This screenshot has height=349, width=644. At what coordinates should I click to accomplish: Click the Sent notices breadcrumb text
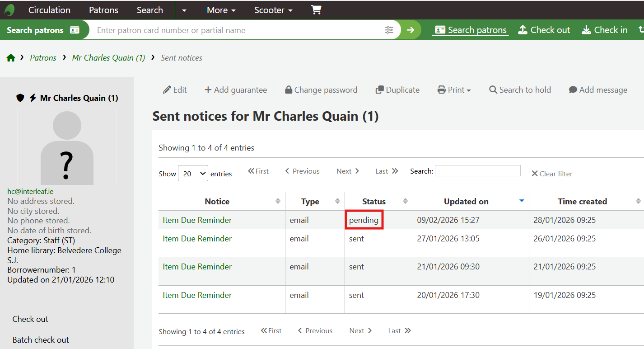coord(182,58)
